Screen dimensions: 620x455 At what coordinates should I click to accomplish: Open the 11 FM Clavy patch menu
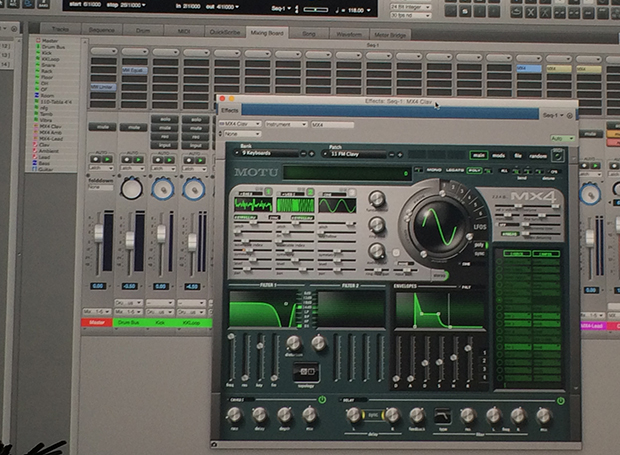354,154
